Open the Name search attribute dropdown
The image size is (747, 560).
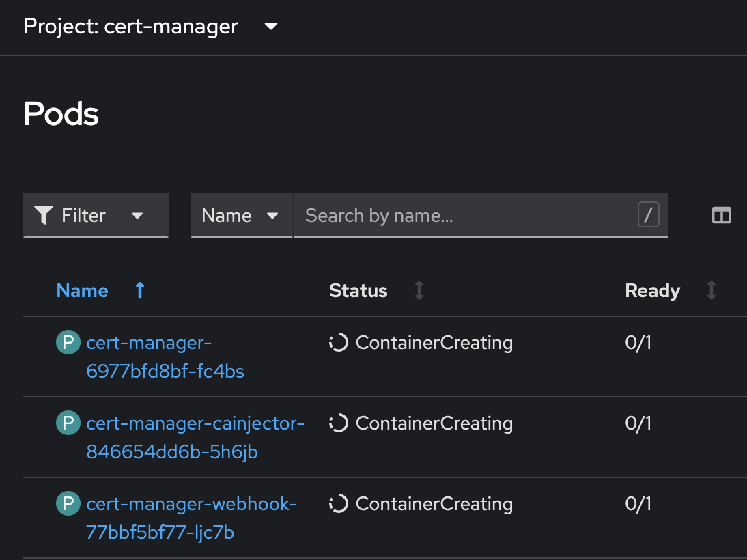tap(242, 214)
